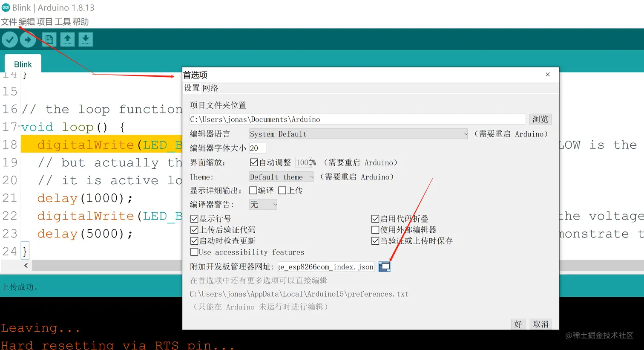Click the Verify checkmark toolbar icon
This screenshot has width=644, height=350.
(10, 40)
